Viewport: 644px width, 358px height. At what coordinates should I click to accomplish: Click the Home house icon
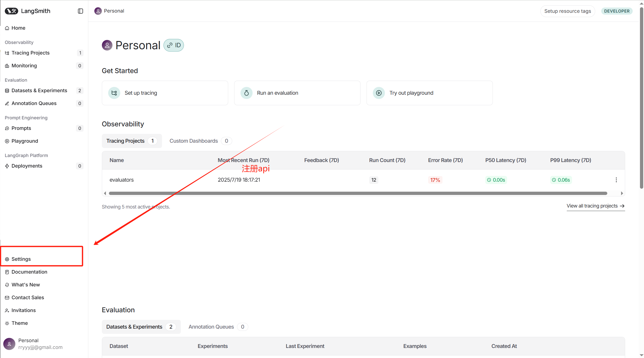(7, 28)
